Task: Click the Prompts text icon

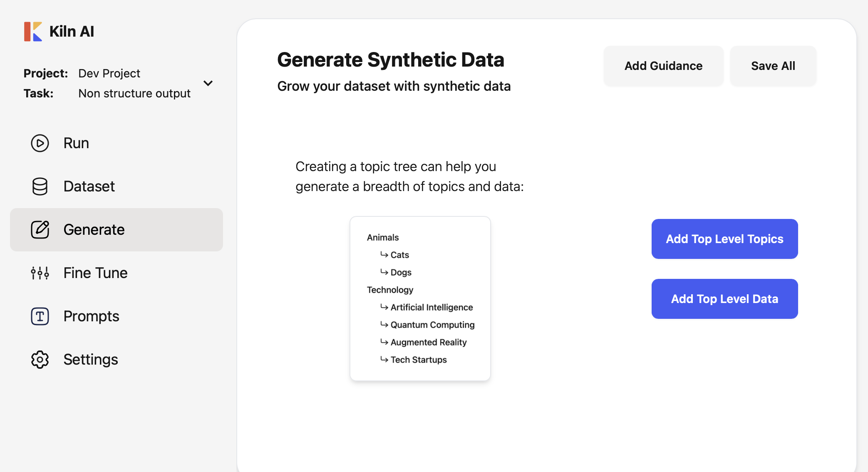Action: pos(40,316)
